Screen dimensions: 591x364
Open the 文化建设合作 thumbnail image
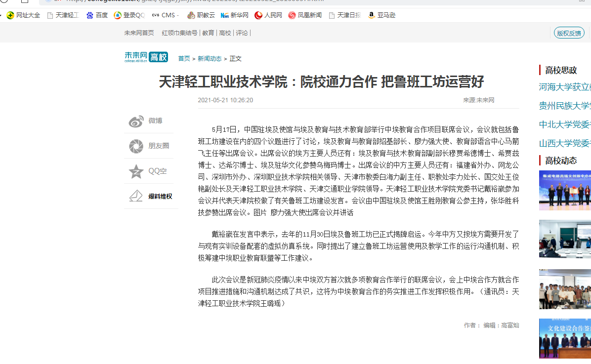tap(565, 338)
